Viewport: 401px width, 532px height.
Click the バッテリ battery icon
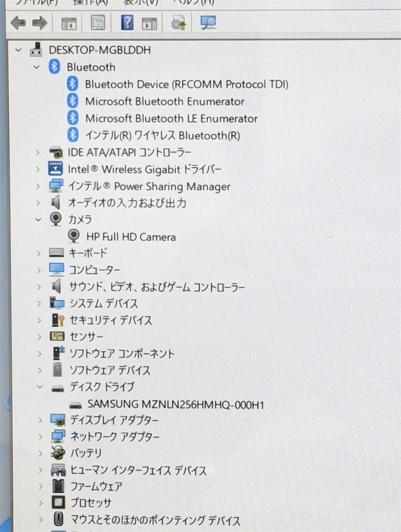click(58, 453)
